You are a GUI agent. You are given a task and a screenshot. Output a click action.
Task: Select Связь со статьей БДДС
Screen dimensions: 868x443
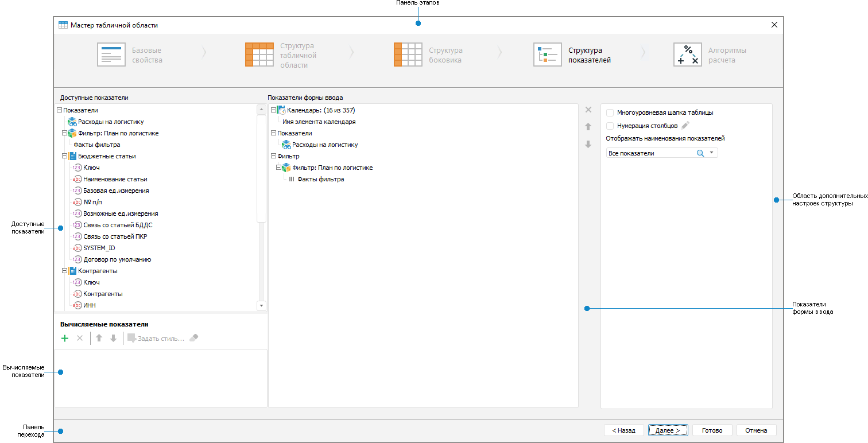(x=118, y=225)
